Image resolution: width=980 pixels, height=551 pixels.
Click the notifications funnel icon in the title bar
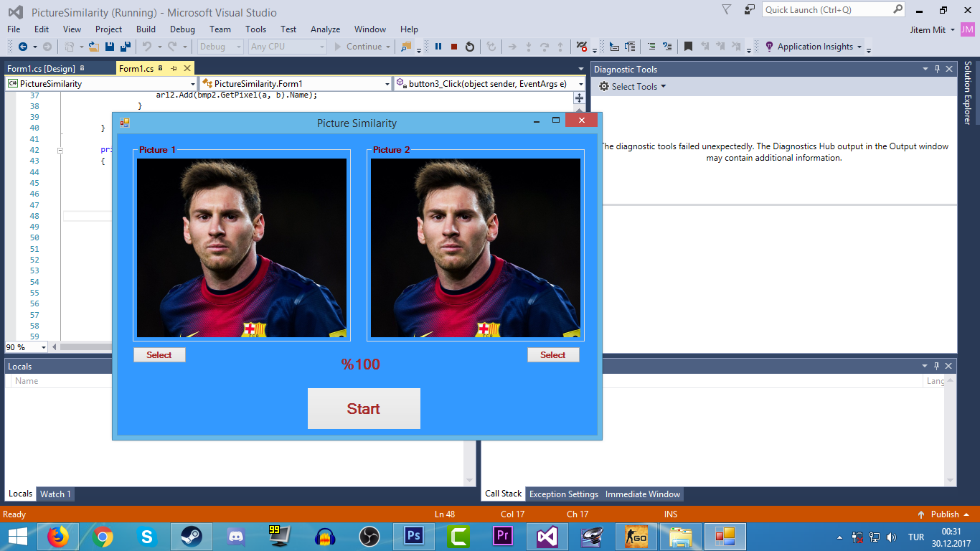(x=727, y=10)
